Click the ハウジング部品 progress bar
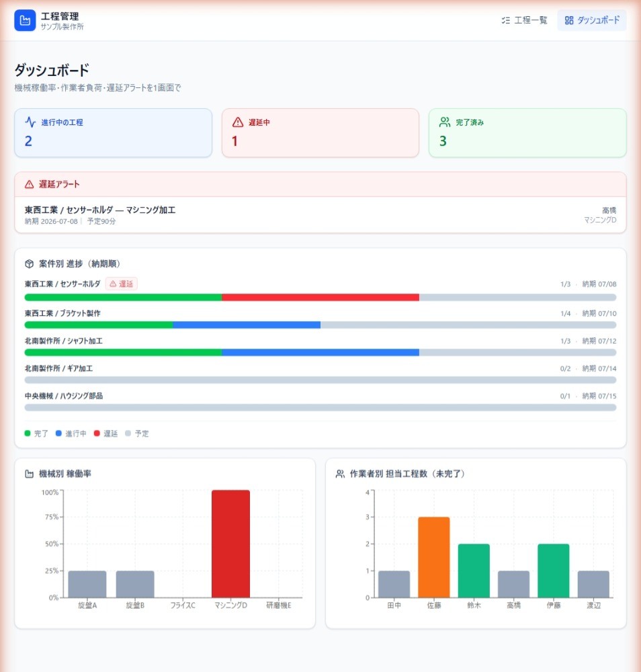 tap(320, 407)
